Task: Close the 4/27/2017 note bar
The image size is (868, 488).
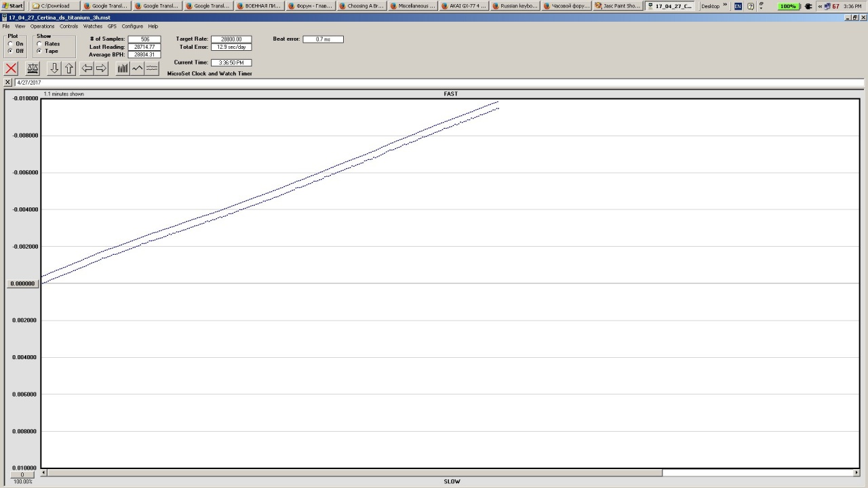Action: point(7,82)
